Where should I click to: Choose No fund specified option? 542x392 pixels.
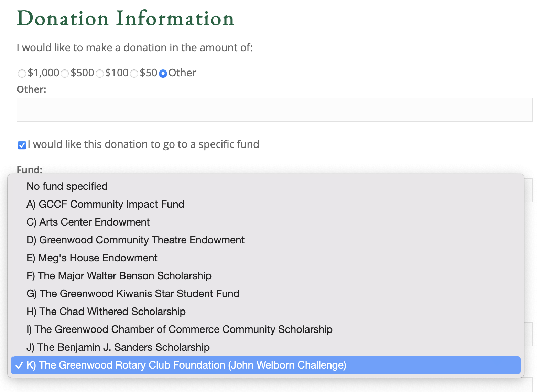click(x=266, y=186)
